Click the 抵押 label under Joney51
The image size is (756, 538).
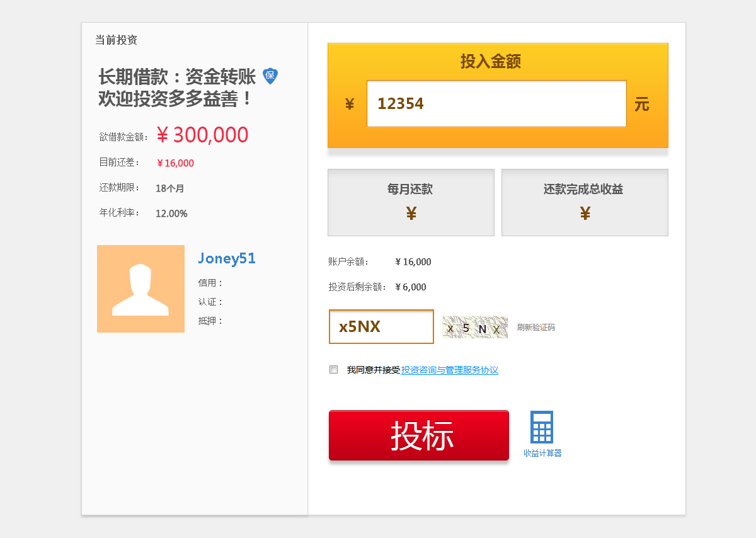[x=211, y=321]
